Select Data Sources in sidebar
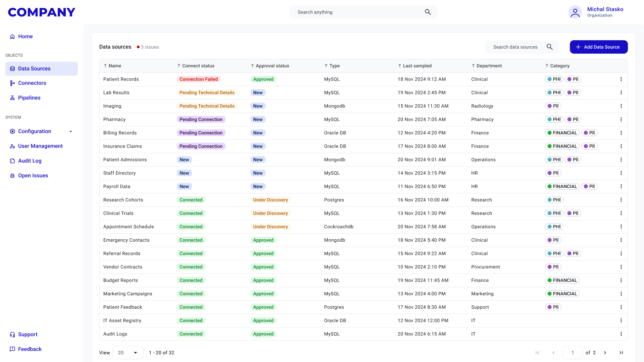 [42, 68]
